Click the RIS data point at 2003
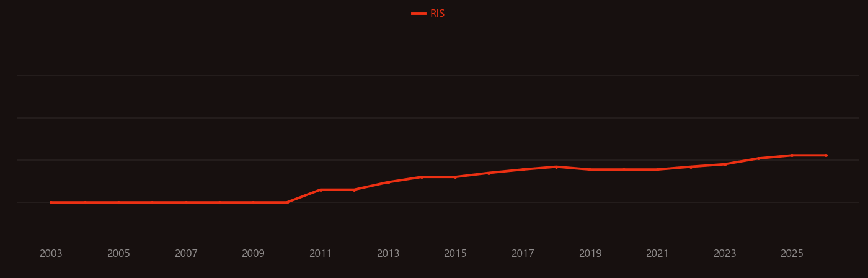868x278 pixels. (51, 202)
